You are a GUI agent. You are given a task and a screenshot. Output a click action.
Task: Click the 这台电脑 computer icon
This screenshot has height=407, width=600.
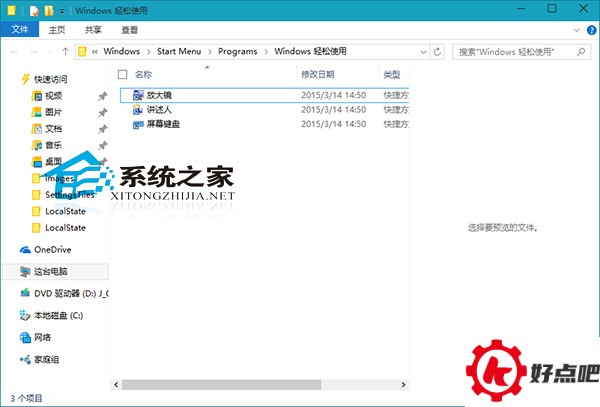[25, 272]
